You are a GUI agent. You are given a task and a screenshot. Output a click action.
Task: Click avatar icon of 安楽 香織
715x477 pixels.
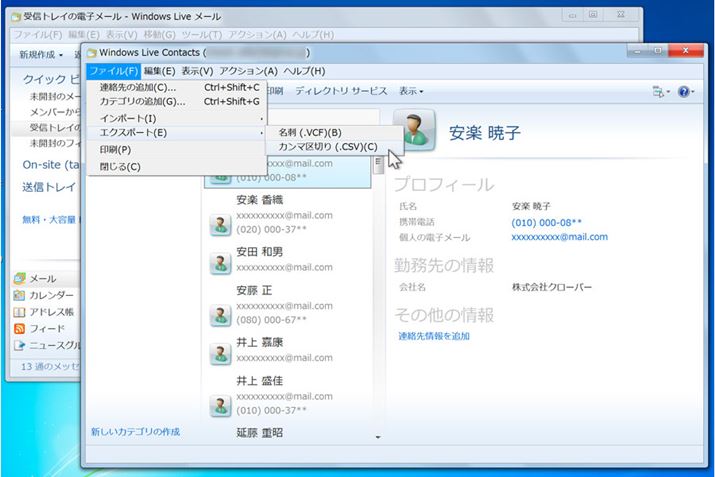click(221, 225)
